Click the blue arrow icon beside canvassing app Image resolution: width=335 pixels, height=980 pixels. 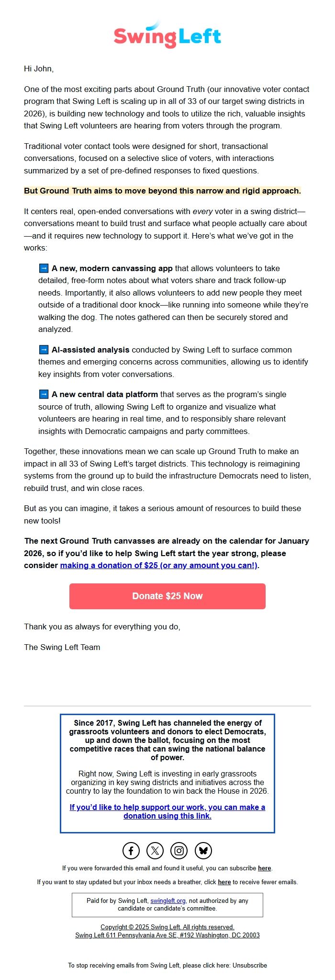tap(43, 268)
